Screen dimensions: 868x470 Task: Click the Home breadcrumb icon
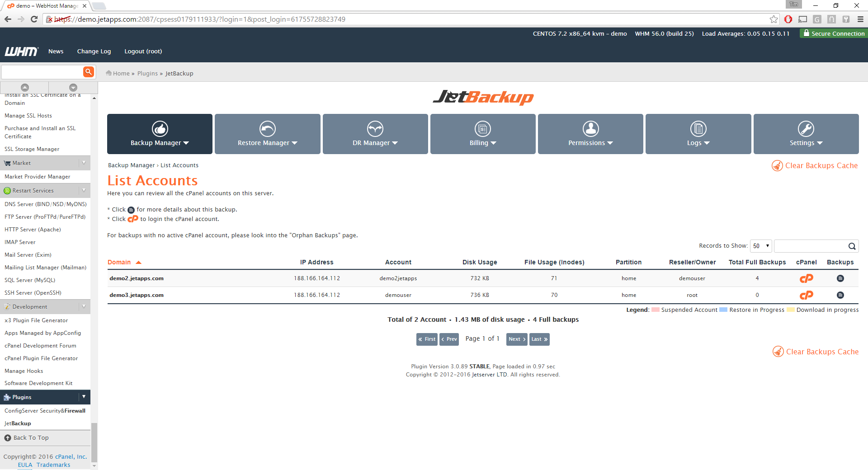108,73
